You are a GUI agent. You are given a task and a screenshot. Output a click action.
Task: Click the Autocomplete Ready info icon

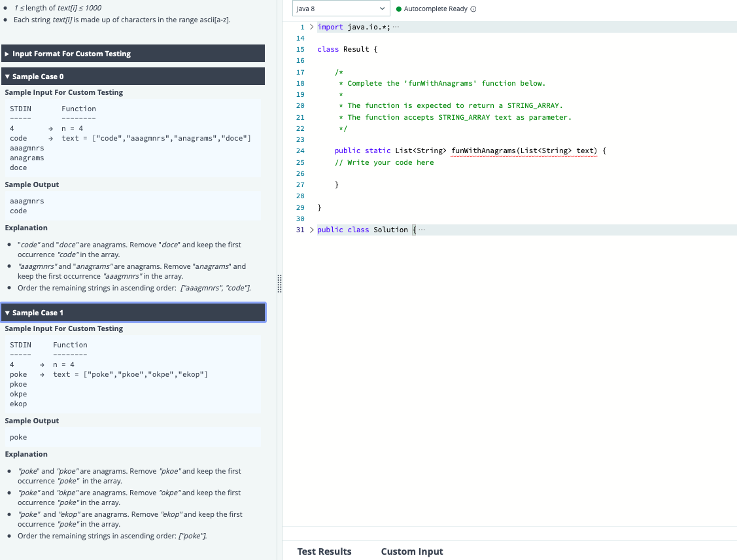coord(473,9)
